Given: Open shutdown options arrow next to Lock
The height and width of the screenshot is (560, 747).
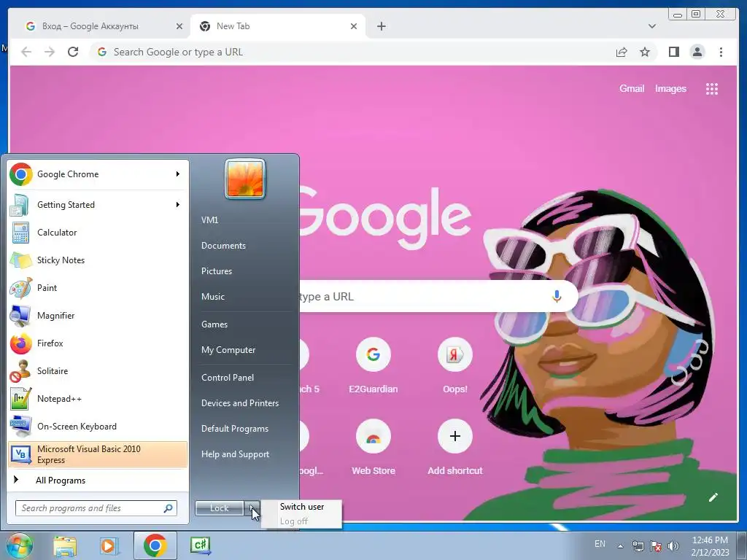Looking at the screenshot, I should coord(253,508).
